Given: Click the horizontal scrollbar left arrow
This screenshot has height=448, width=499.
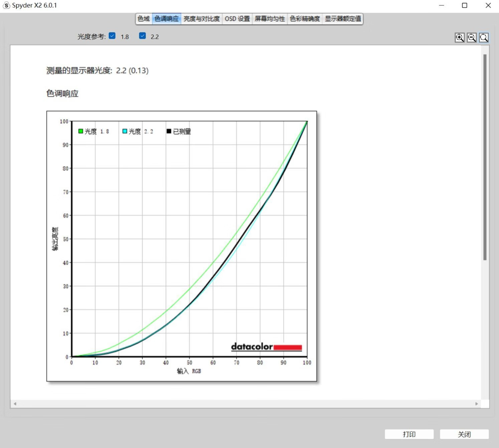Looking at the screenshot, I should [x=15, y=404].
